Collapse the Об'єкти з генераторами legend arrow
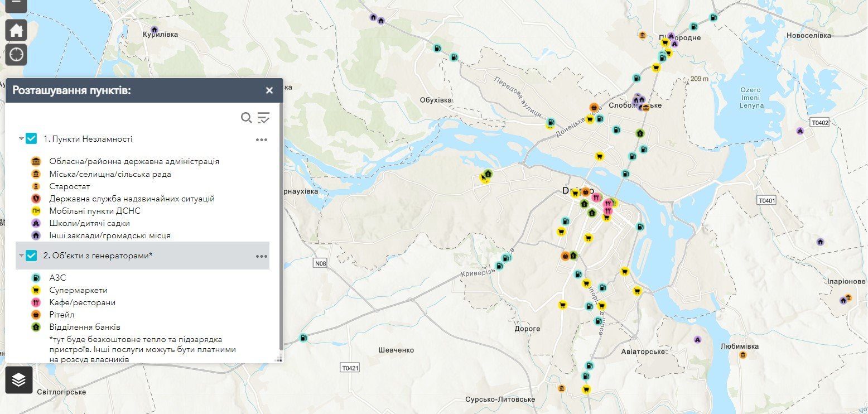This screenshot has width=868, height=414. 21,256
